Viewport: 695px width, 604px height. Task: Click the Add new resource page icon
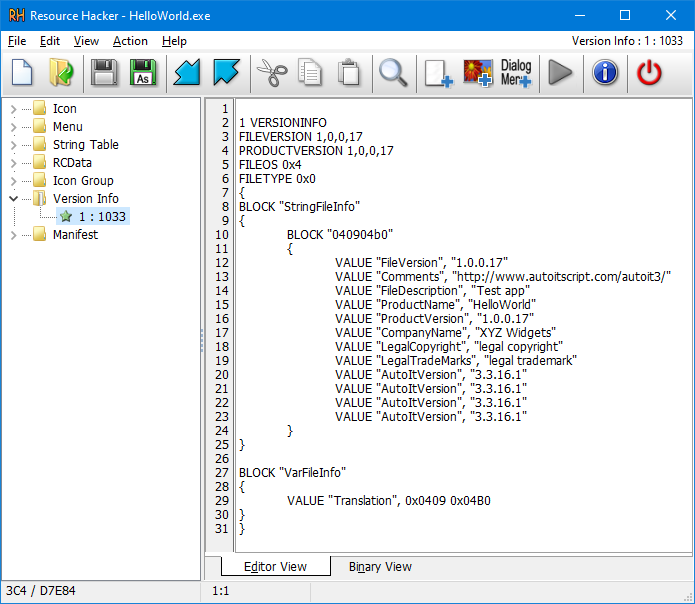438,73
